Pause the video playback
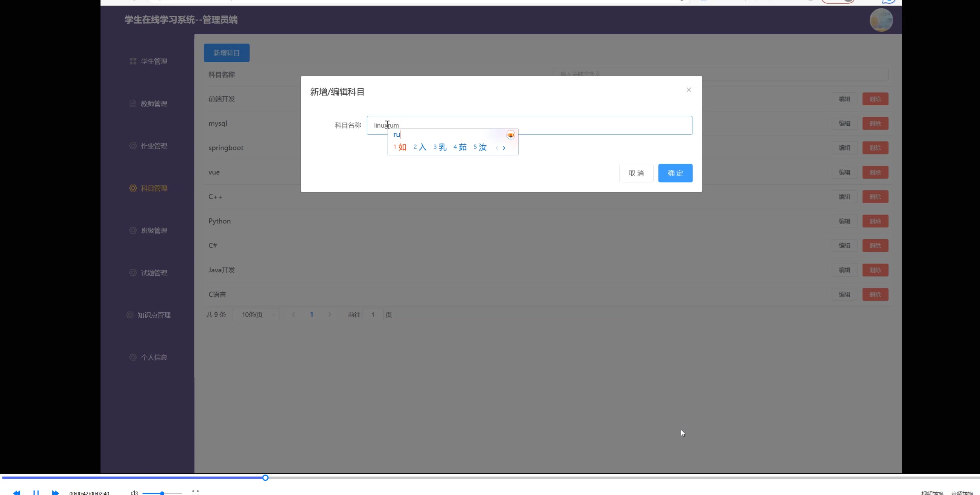The image size is (980, 495). 36,492
